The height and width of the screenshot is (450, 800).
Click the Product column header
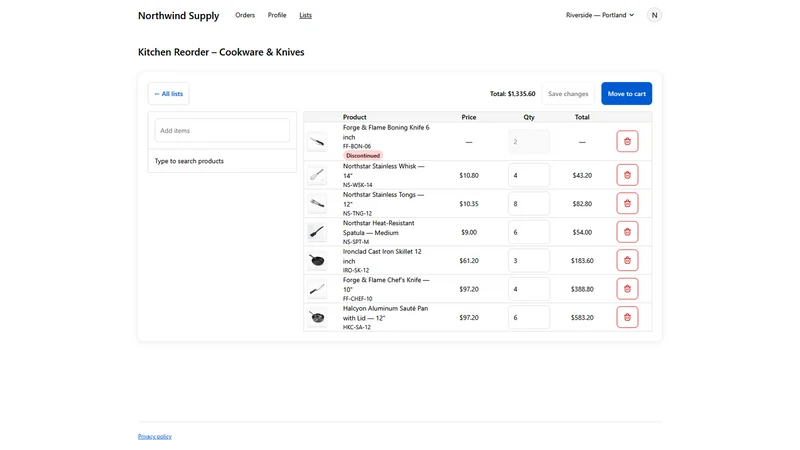tap(355, 117)
